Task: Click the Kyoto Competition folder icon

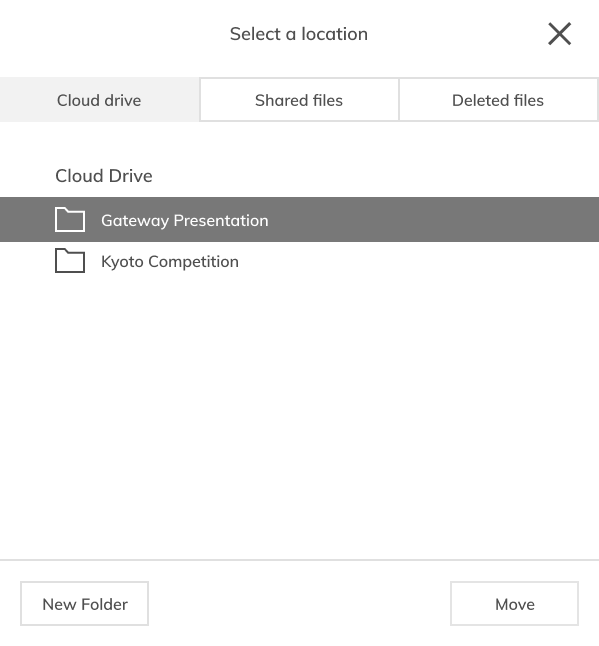Action: pos(70,261)
